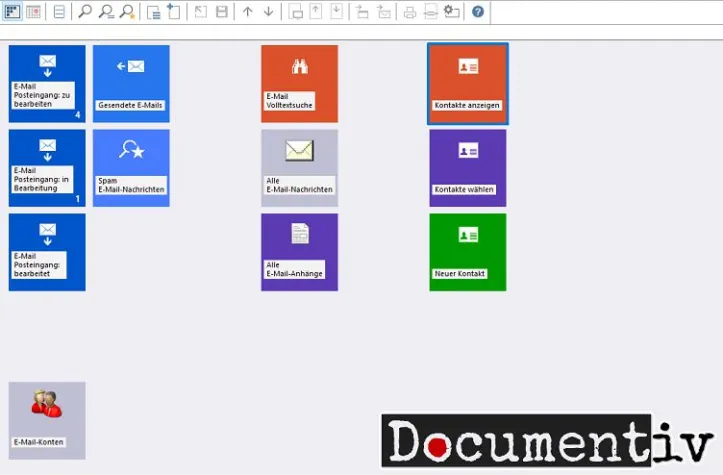Open the Alle E-Mail-Nachrichten tile
Screen dimensions: 723x475
pos(299,167)
